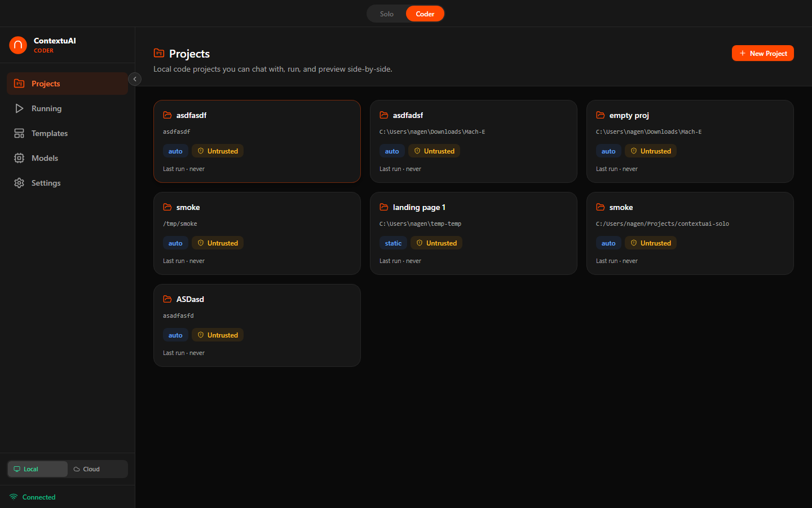Viewport: 812px width, 508px height.
Task: Open the Running section
Action: [68, 108]
